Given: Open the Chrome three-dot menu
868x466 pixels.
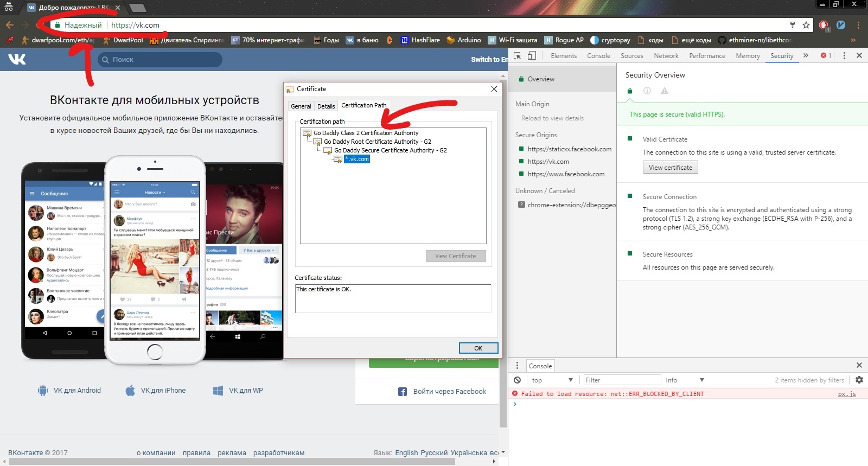Looking at the screenshot, I should (x=858, y=25).
